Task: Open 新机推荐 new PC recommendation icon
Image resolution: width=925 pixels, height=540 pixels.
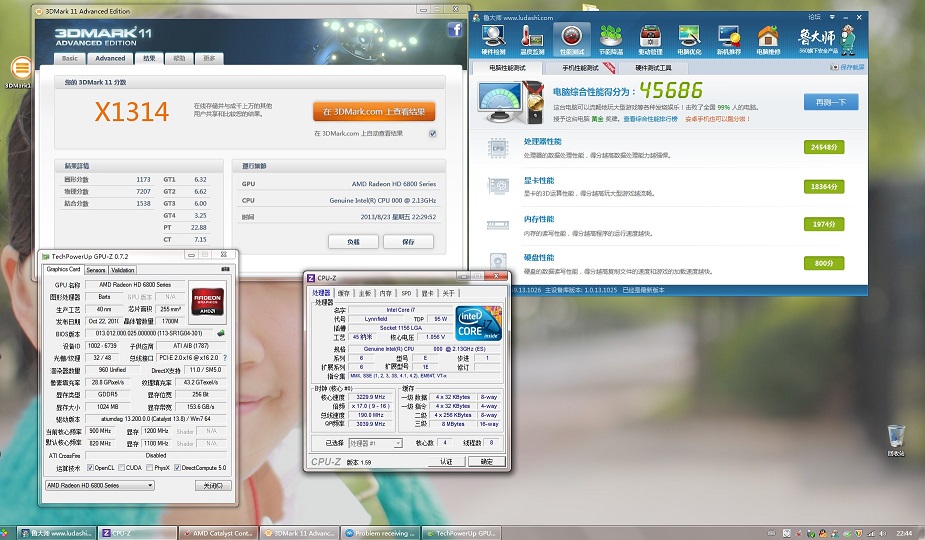Action: [x=729, y=40]
